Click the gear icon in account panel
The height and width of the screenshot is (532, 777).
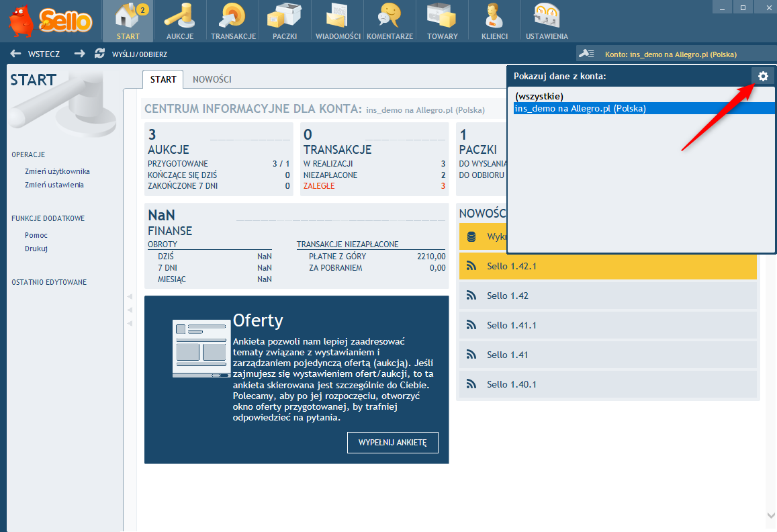[x=763, y=76]
